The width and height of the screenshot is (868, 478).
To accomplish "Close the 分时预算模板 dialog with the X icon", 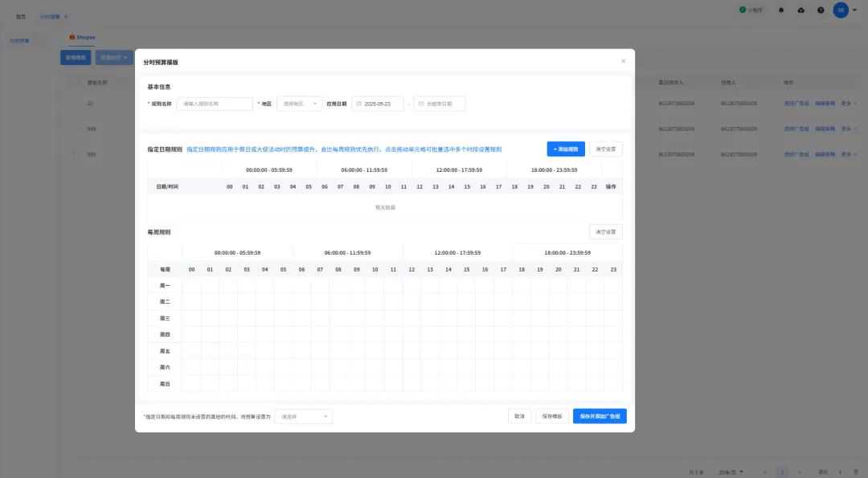I will (624, 61).
